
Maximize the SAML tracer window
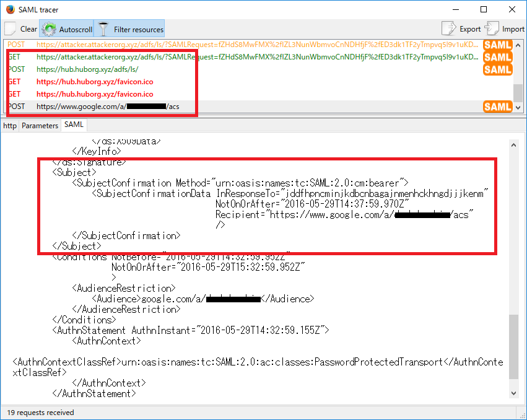pyautogui.click(x=484, y=9)
